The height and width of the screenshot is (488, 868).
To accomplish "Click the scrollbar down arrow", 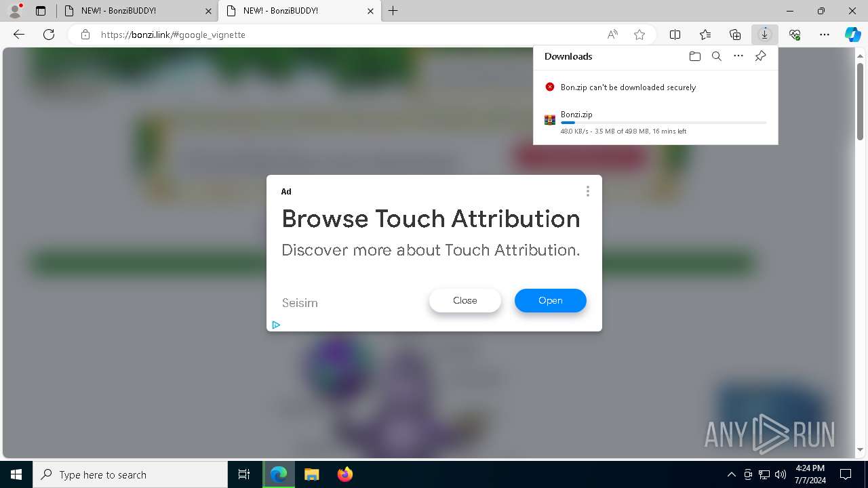I will [x=860, y=449].
